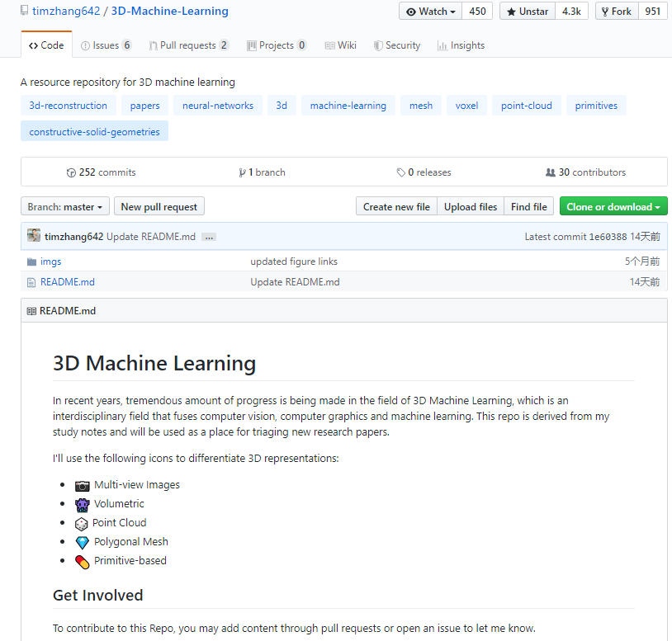Open 'updated figure links' commit message
Image resolution: width=672 pixels, height=641 pixels.
click(294, 262)
